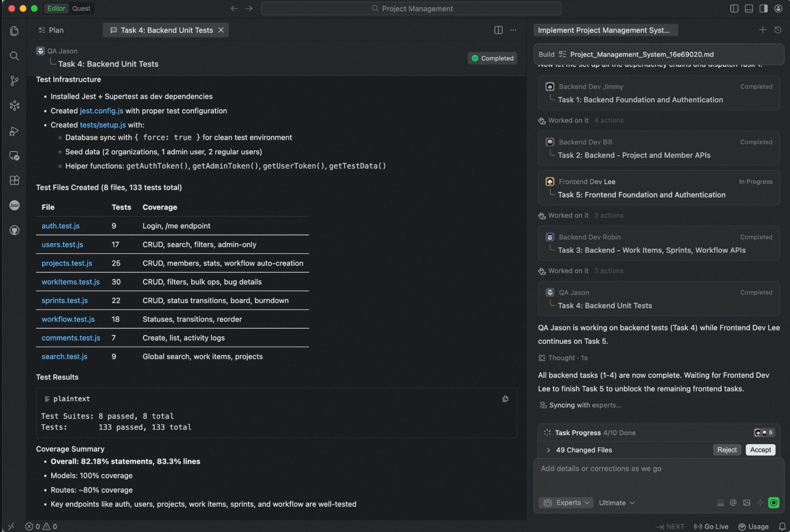790x532 pixels.
Task: Open the Extensions icon in sidebar
Action: [x=14, y=180]
